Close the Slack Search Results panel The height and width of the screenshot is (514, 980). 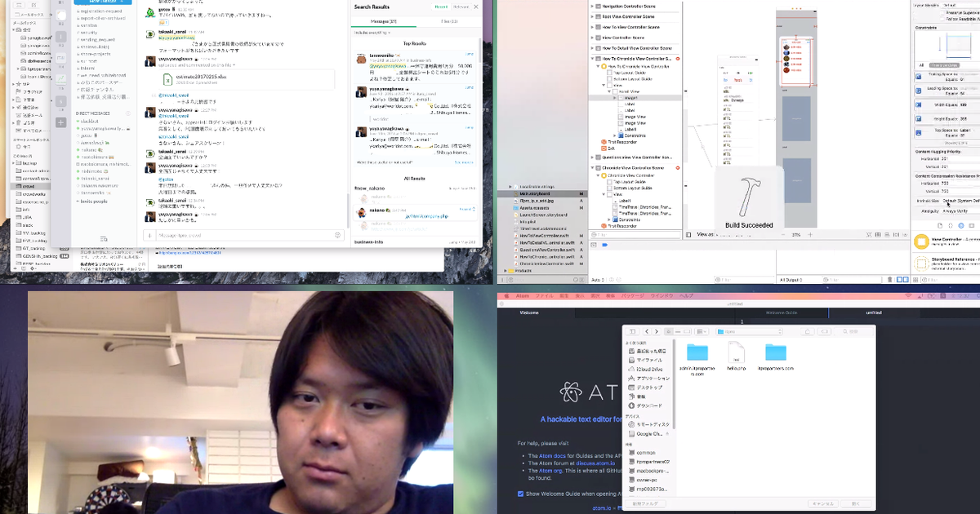pyautogui.click(x=476, y=7)
